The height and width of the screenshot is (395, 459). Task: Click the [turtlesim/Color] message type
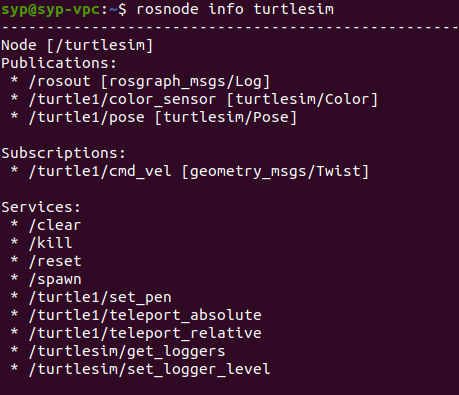click(302, 99)
